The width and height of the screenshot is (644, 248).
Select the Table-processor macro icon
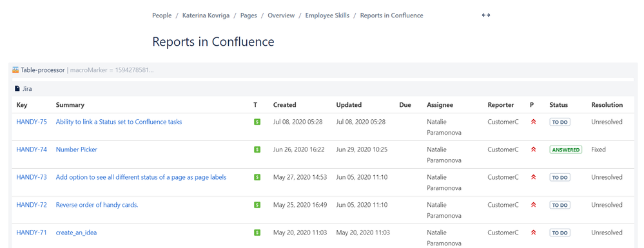coord(15,70)
